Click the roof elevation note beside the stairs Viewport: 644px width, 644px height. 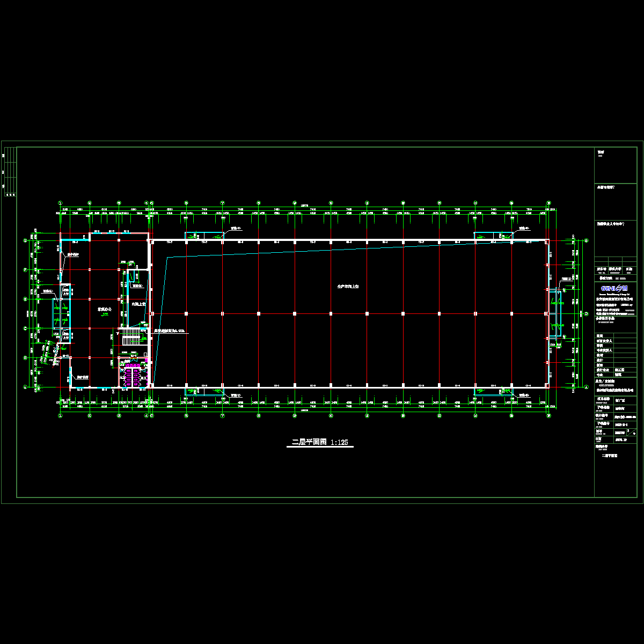coord(169,331)
